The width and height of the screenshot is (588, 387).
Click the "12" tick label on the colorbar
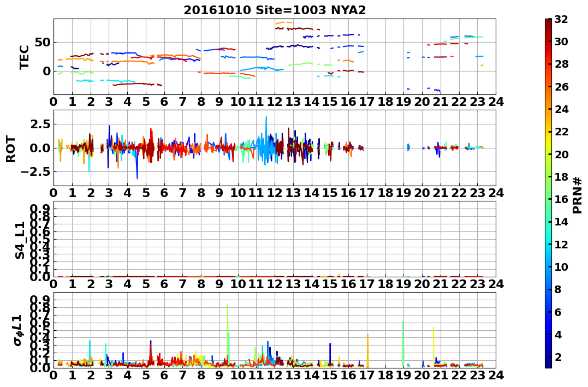(x=561, y=244)
